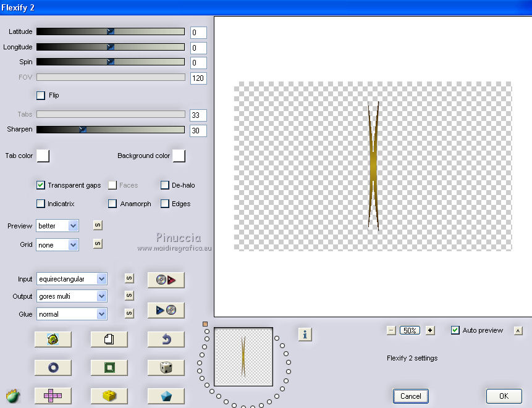Open the Background color swatch
Image resolution: width=532 pixels, height=408 pixels.
click(179, 156)
